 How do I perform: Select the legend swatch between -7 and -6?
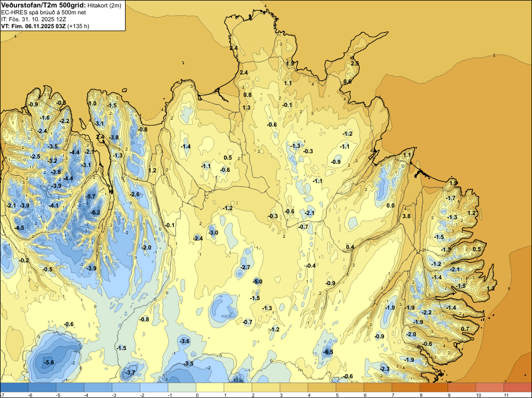point(14,387)
